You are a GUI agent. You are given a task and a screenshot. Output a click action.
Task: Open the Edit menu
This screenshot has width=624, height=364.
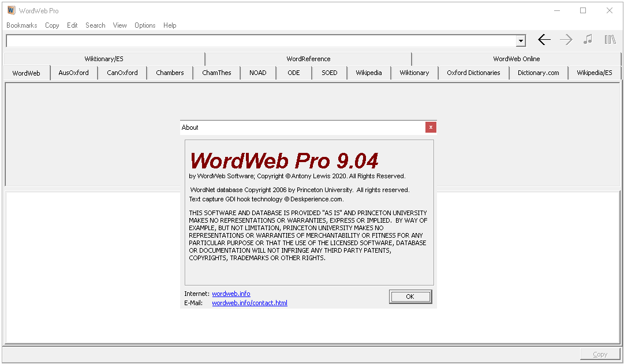point(72,25)
